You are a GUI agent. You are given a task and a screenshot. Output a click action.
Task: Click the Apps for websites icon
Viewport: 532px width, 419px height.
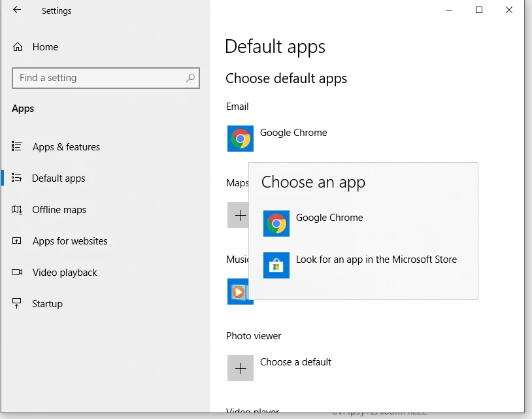(16, 241)
